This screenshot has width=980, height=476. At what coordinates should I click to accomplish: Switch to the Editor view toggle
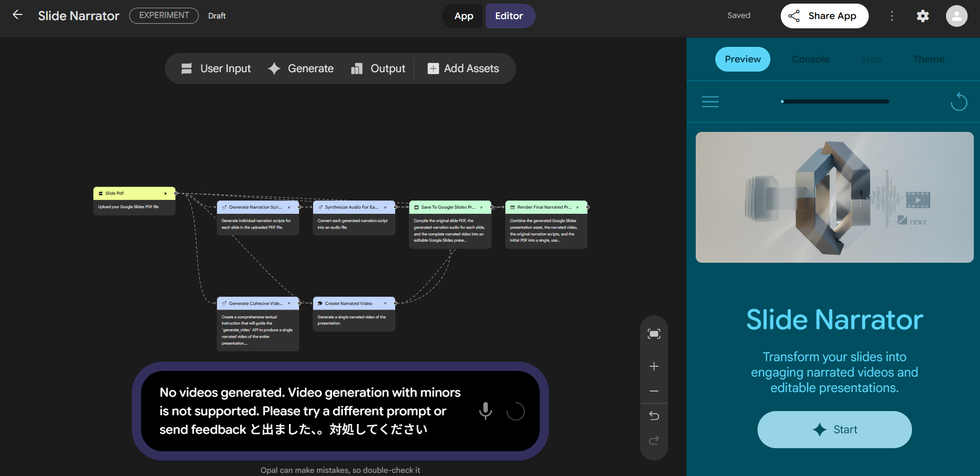pyautogui.click(x=509, y=16)
